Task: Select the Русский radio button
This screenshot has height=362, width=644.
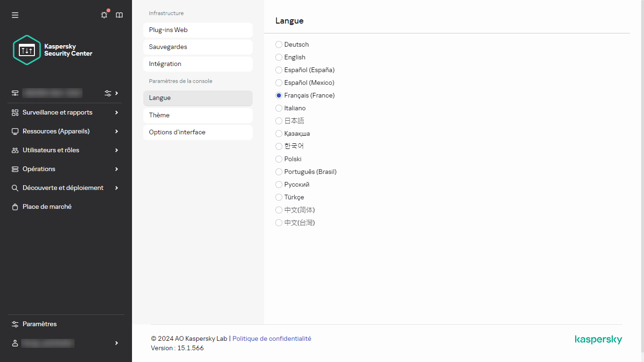Action: pyautogui.click(x=279, y=185)
